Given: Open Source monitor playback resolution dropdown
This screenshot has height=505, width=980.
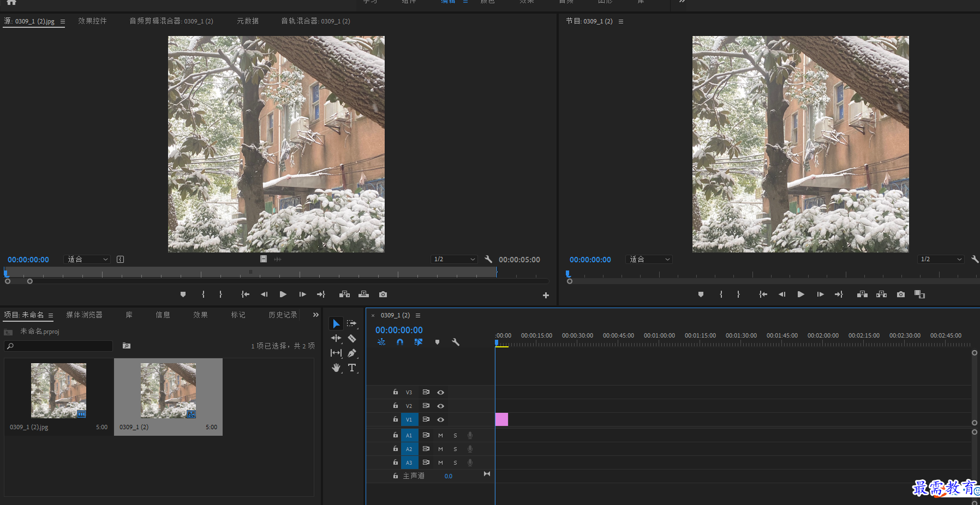Looking at the screenshot, I should pos(454,260).
